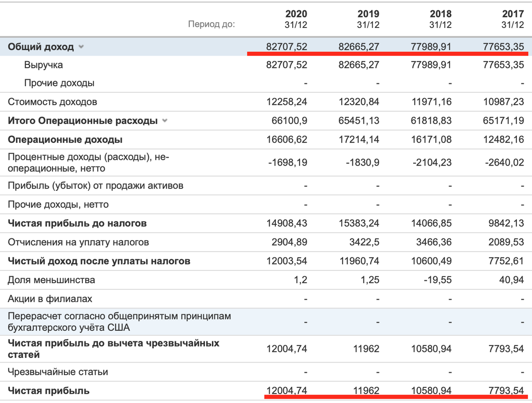Click cost of revenue value 10987,23
Screen dimensions: 532x403
504,102
